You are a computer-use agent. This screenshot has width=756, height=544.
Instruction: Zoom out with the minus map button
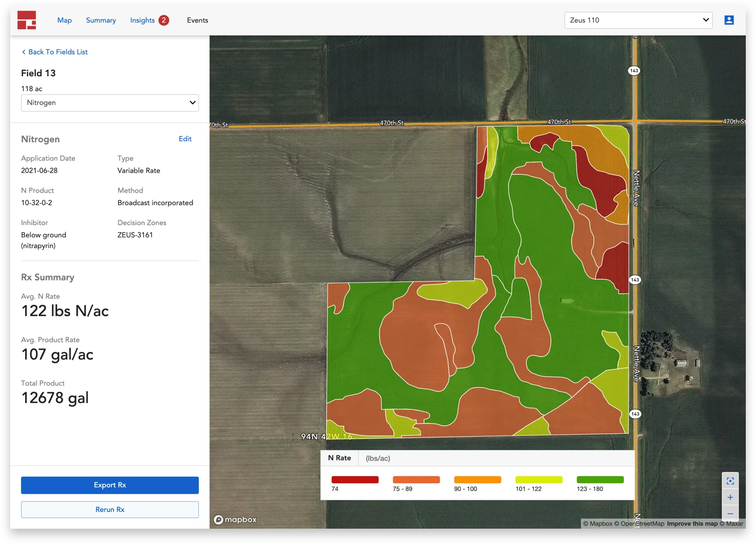[x=730, y=513]
